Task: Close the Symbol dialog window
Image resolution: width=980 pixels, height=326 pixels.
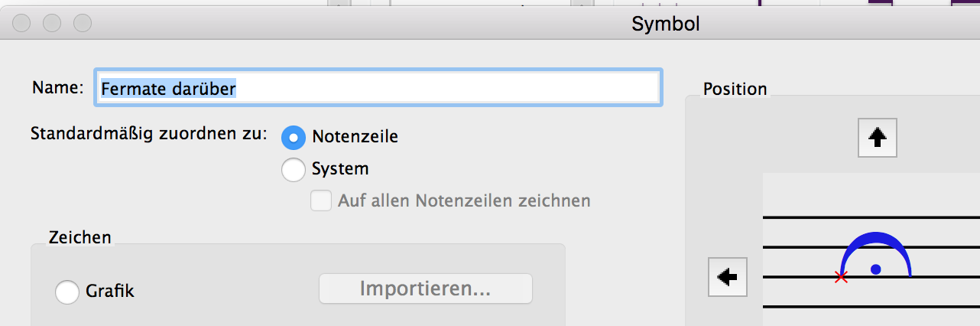Action: pos(21,24)
